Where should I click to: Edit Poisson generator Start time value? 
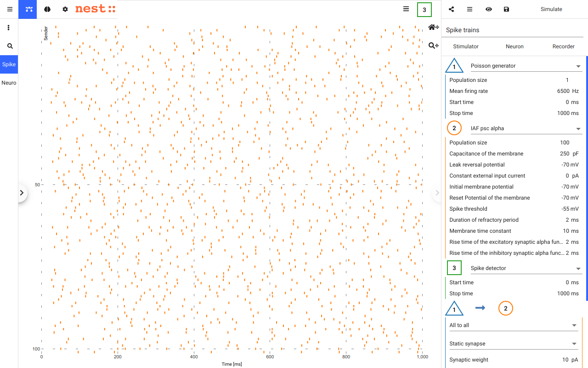click(x=567, y=102)
